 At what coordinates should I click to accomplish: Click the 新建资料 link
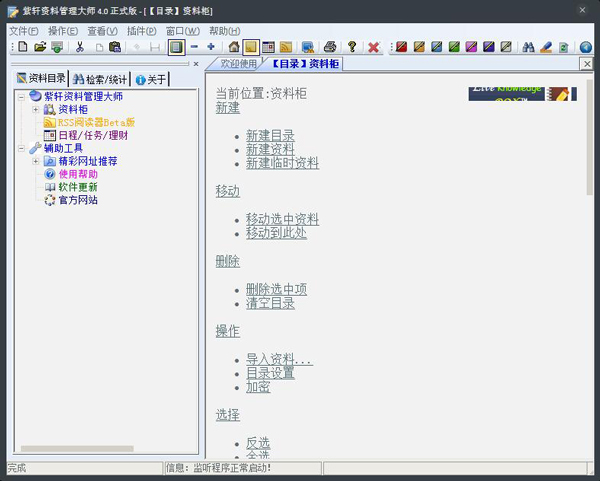coord(270,149)
